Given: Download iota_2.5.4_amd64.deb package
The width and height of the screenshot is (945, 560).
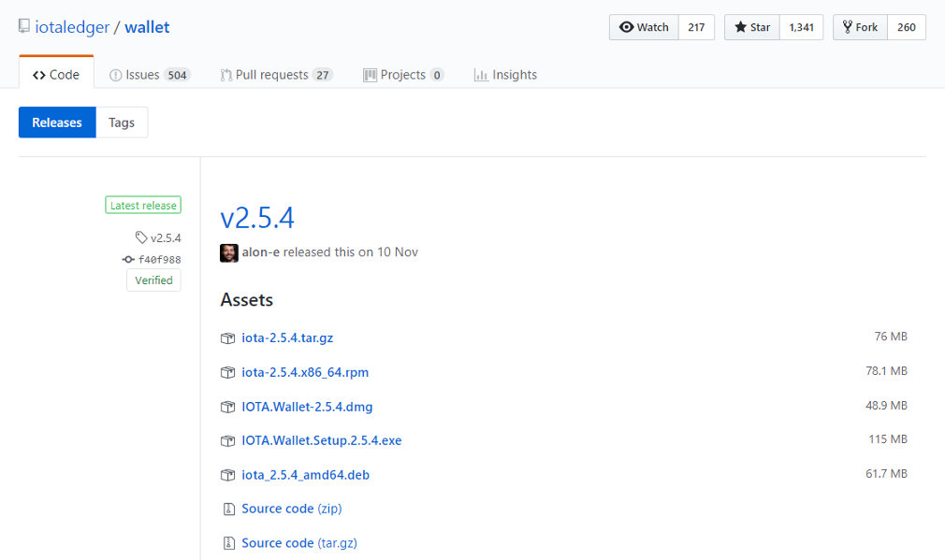Looking at the screenshot, I should (x=306, y=475).
